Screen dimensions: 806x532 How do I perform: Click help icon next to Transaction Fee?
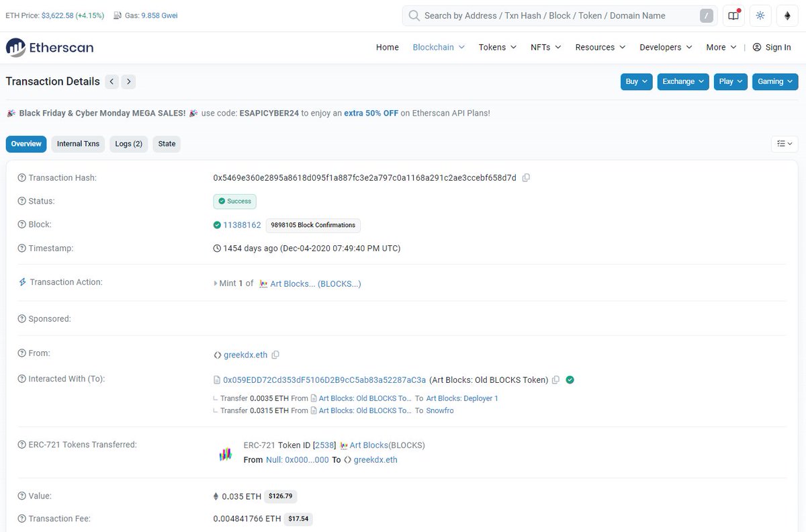click(22, 519)
